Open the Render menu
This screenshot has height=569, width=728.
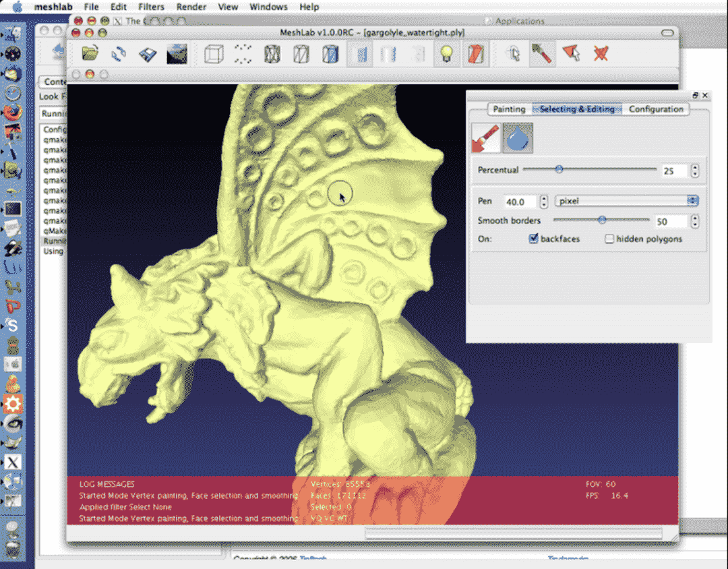pos(191,7)
